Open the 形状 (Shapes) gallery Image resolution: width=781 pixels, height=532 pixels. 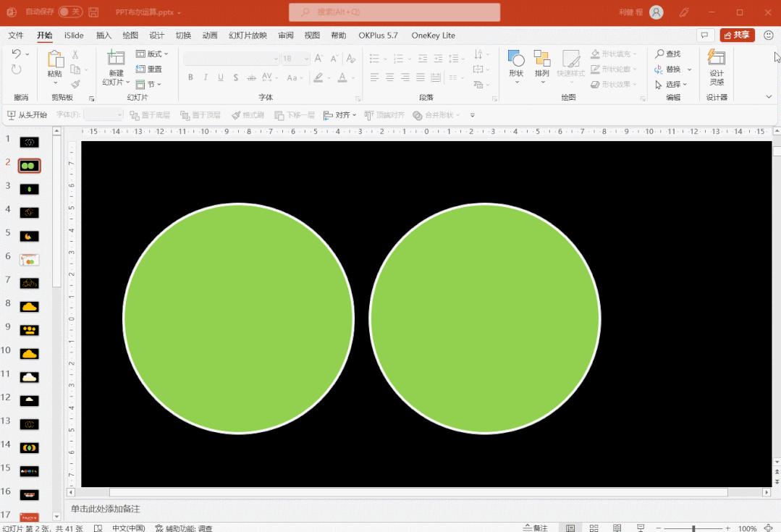[x=515, y=59]
